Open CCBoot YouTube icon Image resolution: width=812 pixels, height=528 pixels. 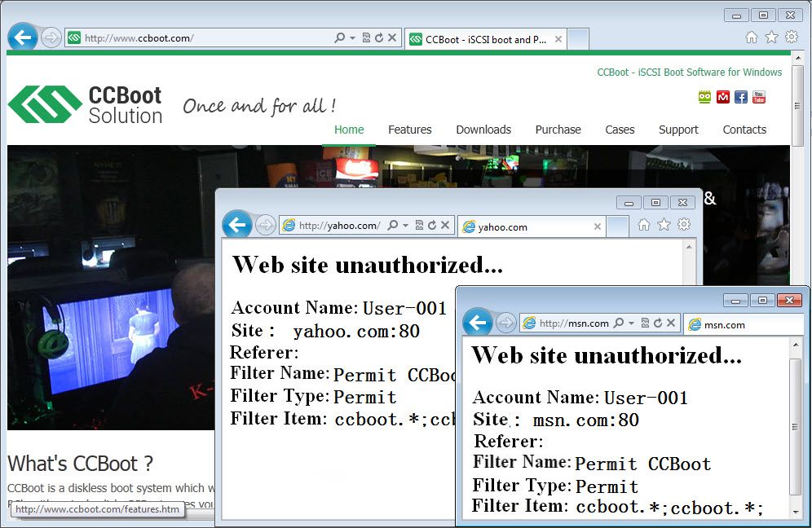(759, 97)
